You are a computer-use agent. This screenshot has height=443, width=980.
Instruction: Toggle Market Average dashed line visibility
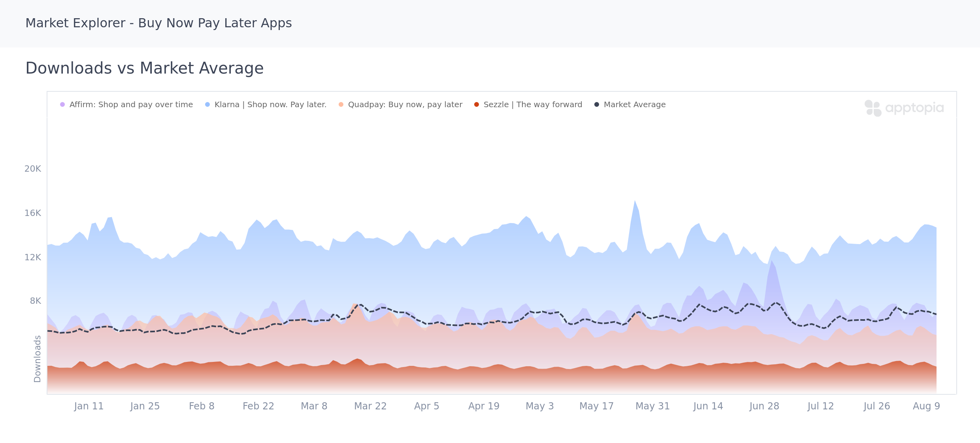point(634,104)
